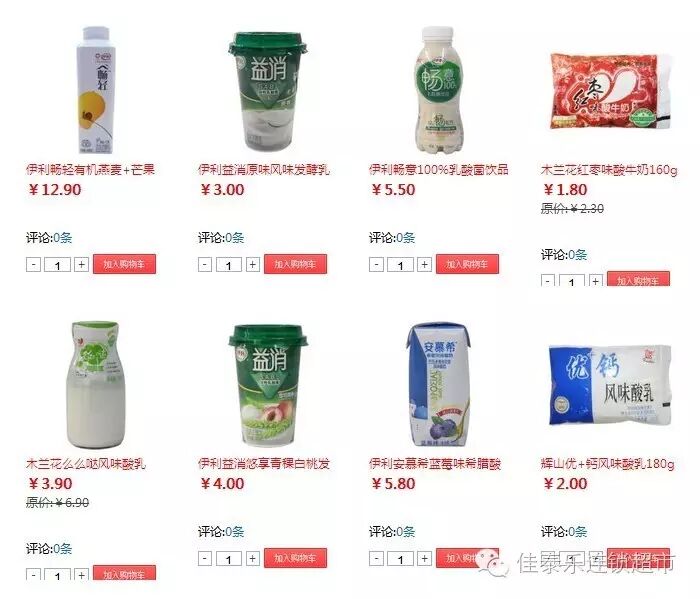Click the 畅意 bottle product image
The image size is (700, 599).
[x=438, y=89]
